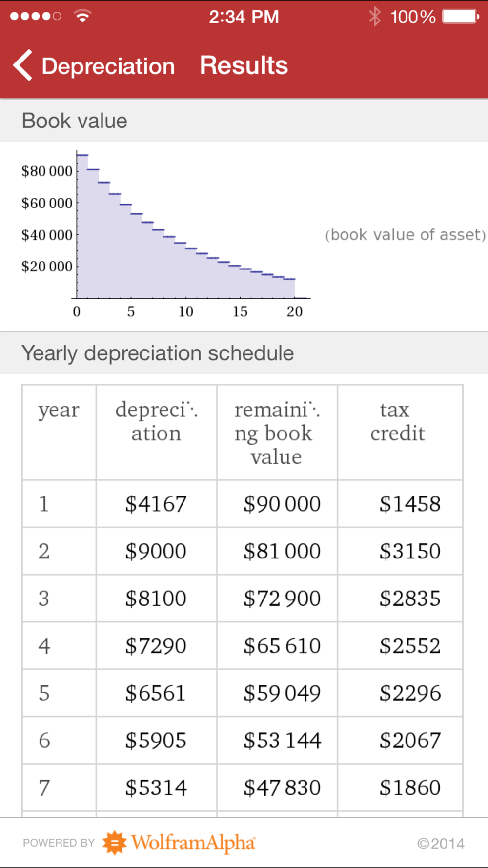Select the Book value section header
Viewport: 488px width, 868px height.
point(244,121)
